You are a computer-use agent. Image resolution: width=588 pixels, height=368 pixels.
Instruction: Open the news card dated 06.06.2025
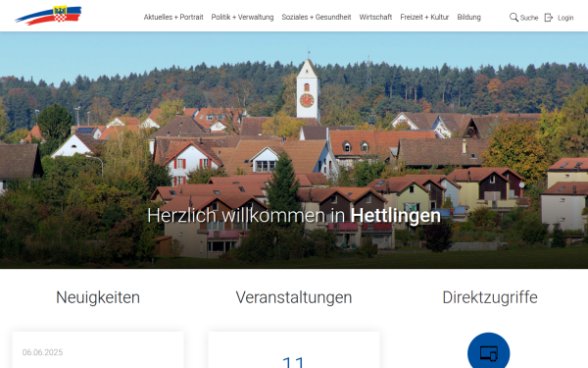[x=98, y=350]
